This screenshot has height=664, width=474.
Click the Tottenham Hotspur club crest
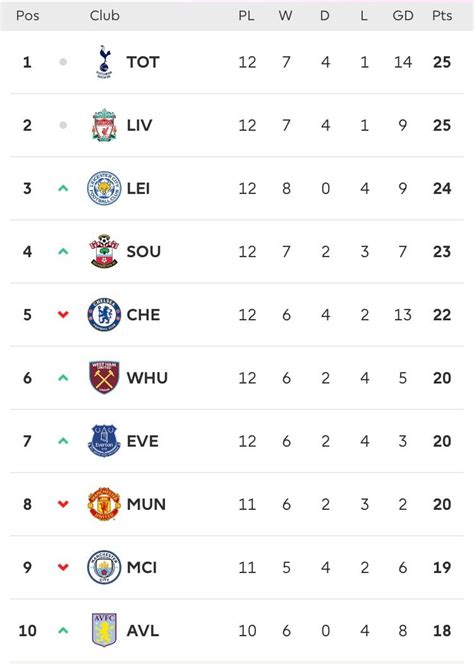104,62
